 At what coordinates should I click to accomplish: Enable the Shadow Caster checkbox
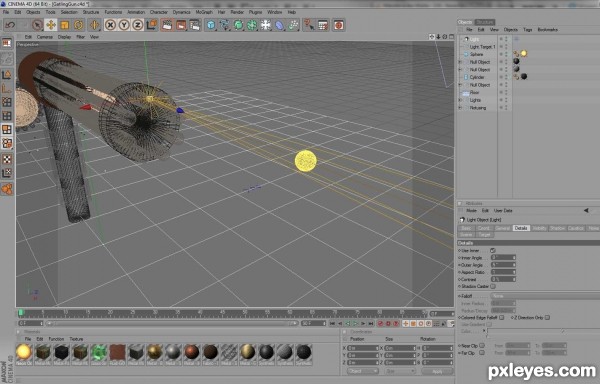click(493, 286)
